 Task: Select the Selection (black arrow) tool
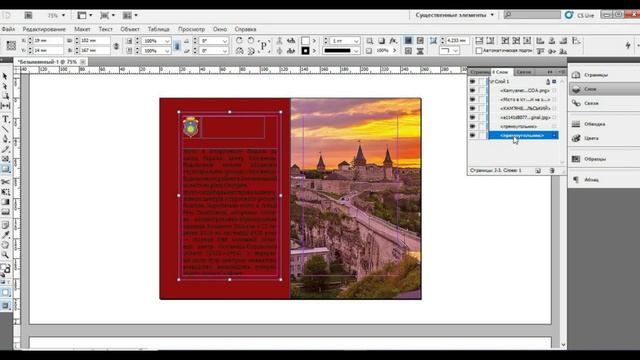coord(5,77)
